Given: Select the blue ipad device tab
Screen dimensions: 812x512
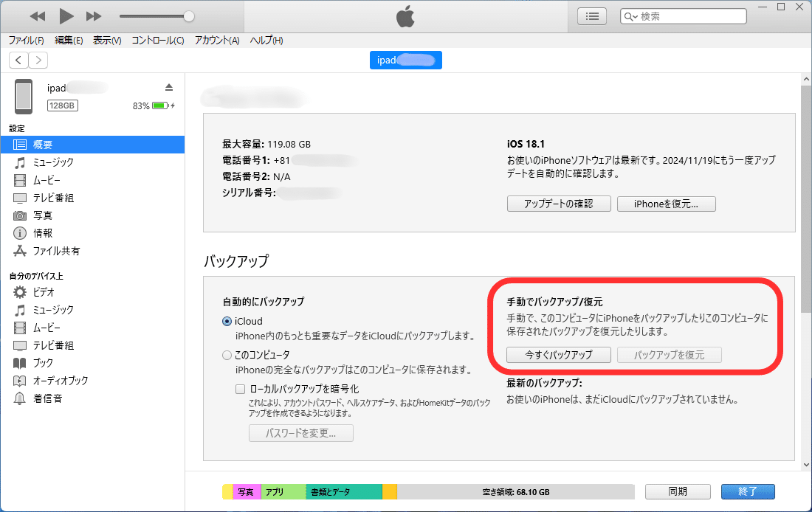Looking at the screenshot, I should 405,60.
